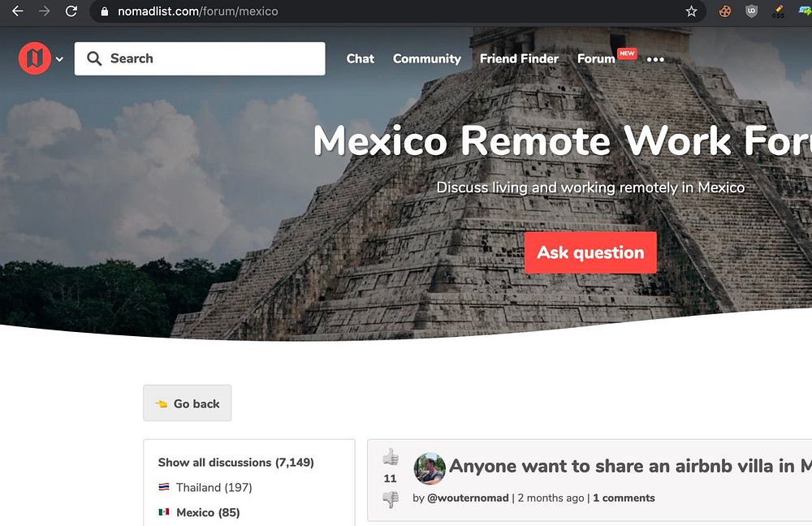
Task: Bookmark this page with star icon
Action: tap(691, 11)
